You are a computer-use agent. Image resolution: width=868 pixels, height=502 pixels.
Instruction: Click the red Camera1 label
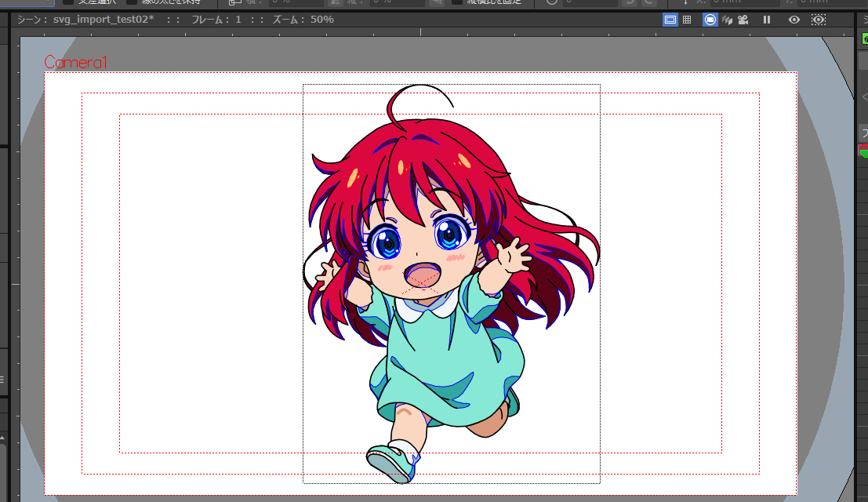click(x=75, y=62)
